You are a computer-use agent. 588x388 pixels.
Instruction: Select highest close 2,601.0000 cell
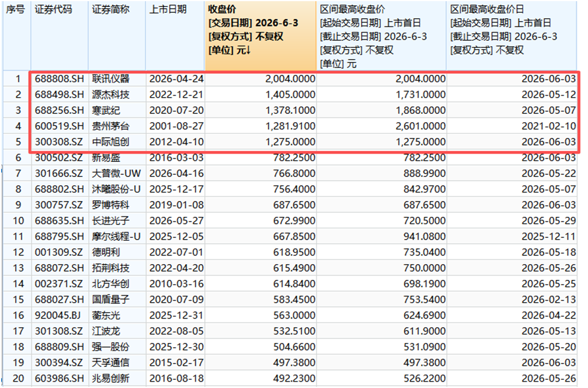[382, 126]
